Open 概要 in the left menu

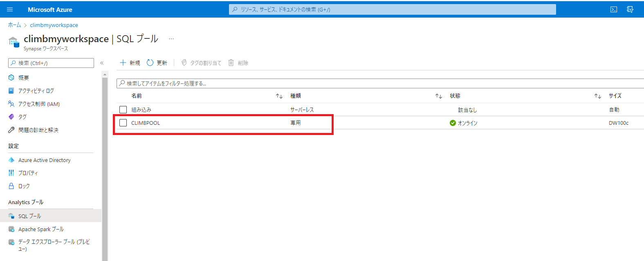click(x=24, y=77)
